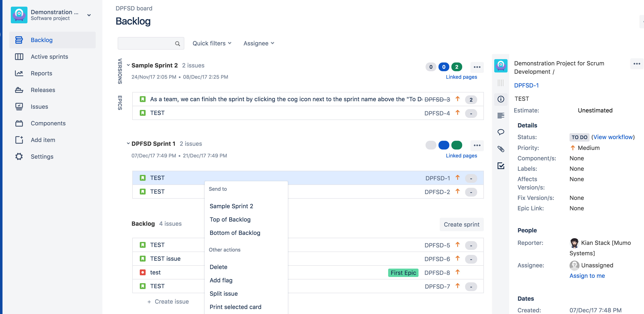Viewport: 644px width, 314px height.
Task: Open the Assignee filter dropdown
Action: tap(259, 43)
